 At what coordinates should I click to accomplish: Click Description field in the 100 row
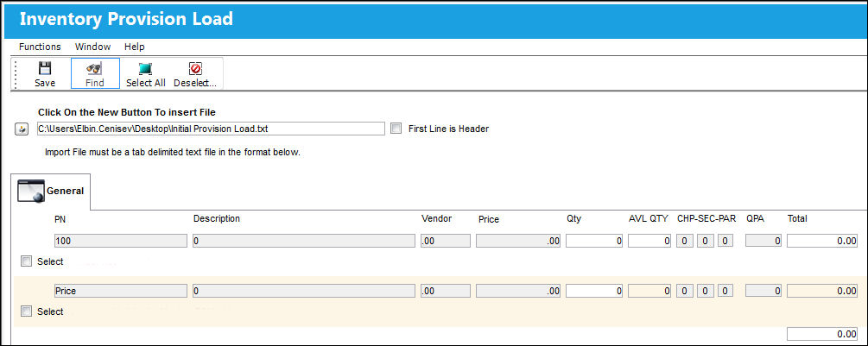pos(303,241)
